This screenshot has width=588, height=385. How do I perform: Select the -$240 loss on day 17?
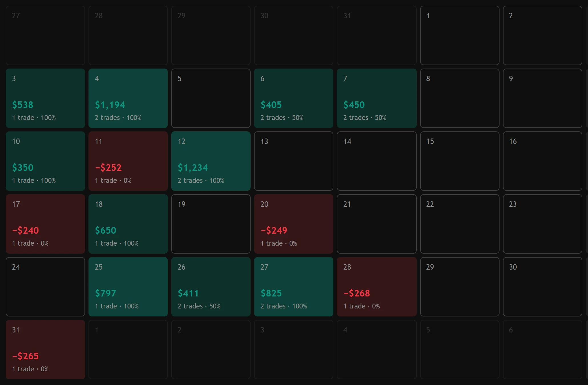(x=26, y=230)
